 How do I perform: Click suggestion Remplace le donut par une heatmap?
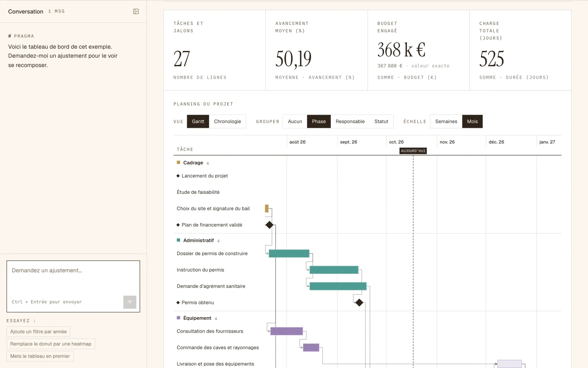click(51, 344)
